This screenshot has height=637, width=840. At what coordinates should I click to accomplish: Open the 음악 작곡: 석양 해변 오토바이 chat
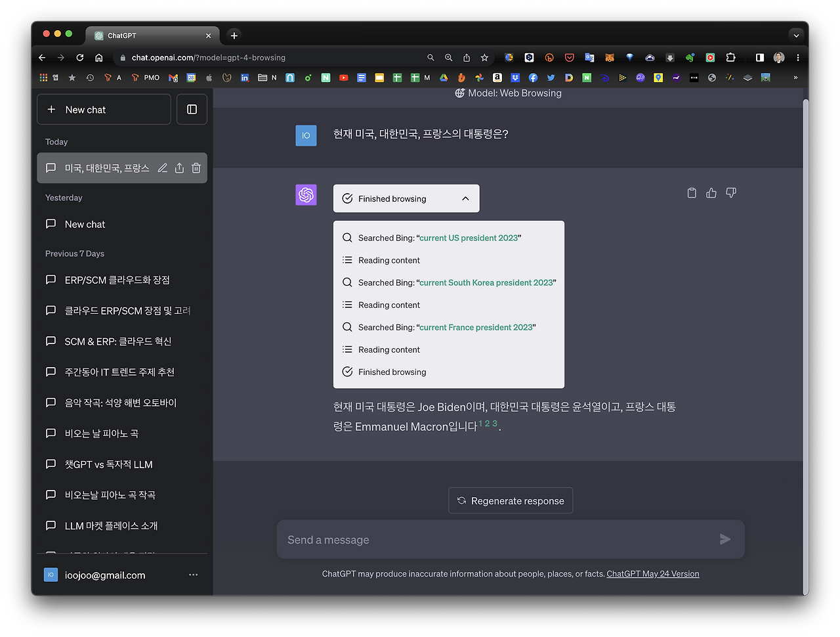coord(122,403)
